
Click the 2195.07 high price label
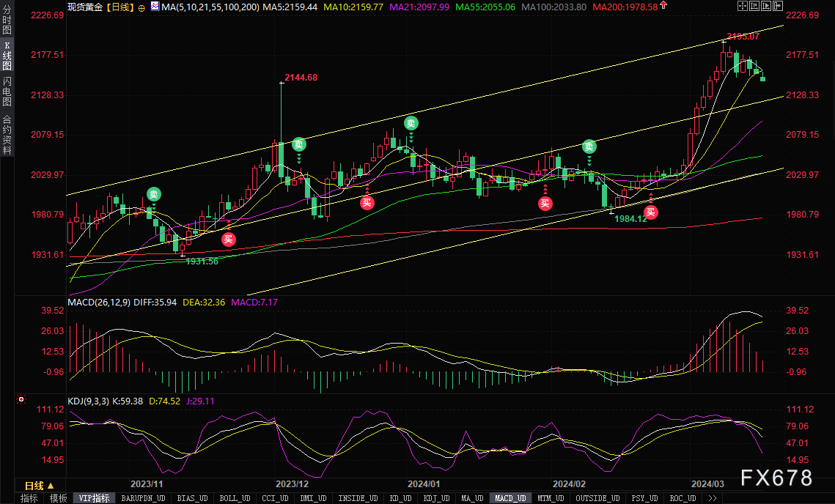(x=743, y=36)
